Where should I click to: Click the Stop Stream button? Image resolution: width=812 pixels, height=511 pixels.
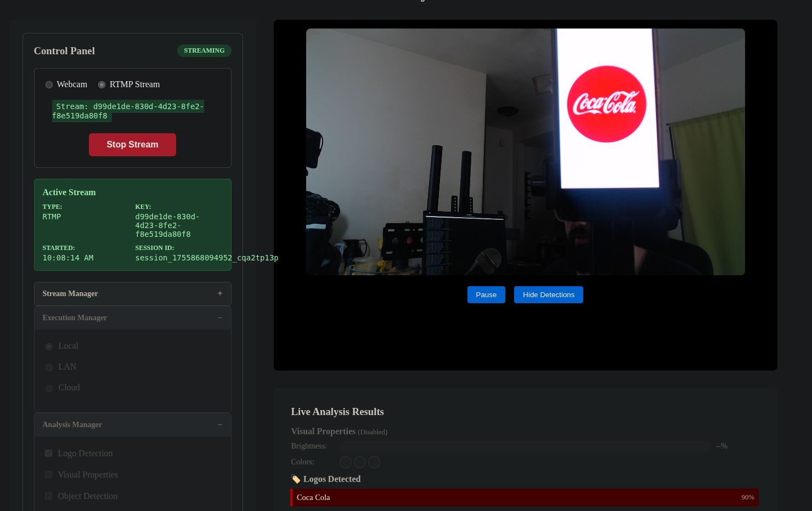(132, 144)
